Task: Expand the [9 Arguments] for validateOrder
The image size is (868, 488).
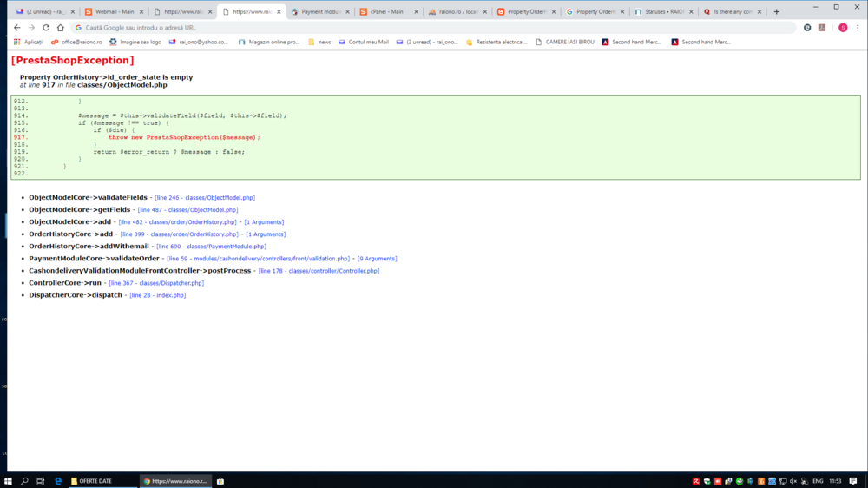Action: [x=377, y=259]
